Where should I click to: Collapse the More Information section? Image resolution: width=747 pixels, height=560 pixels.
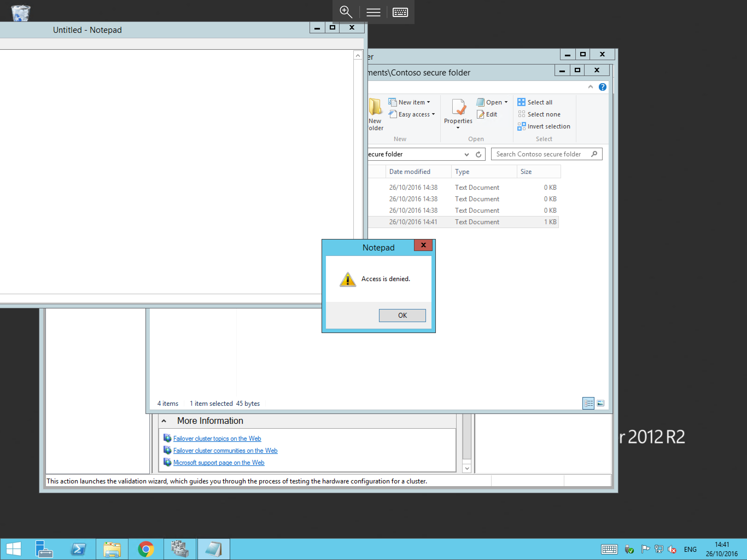(x=164, y=421)
